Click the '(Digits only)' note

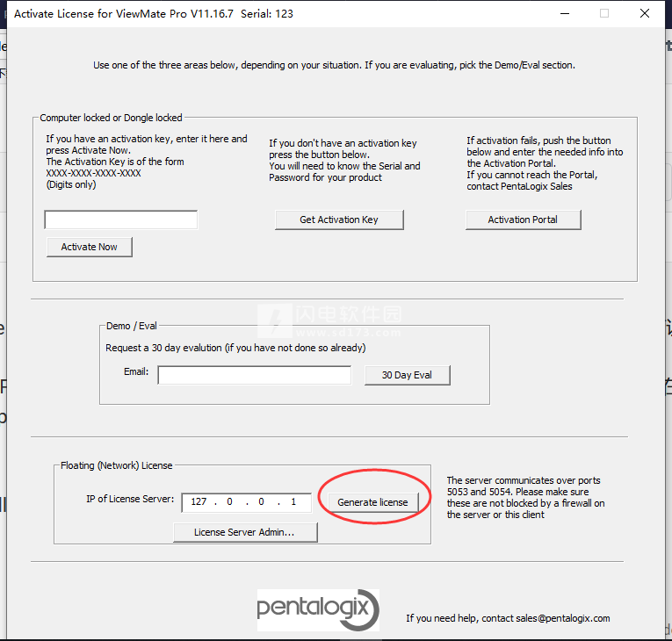pyautogui.click(x=71, y=184)
